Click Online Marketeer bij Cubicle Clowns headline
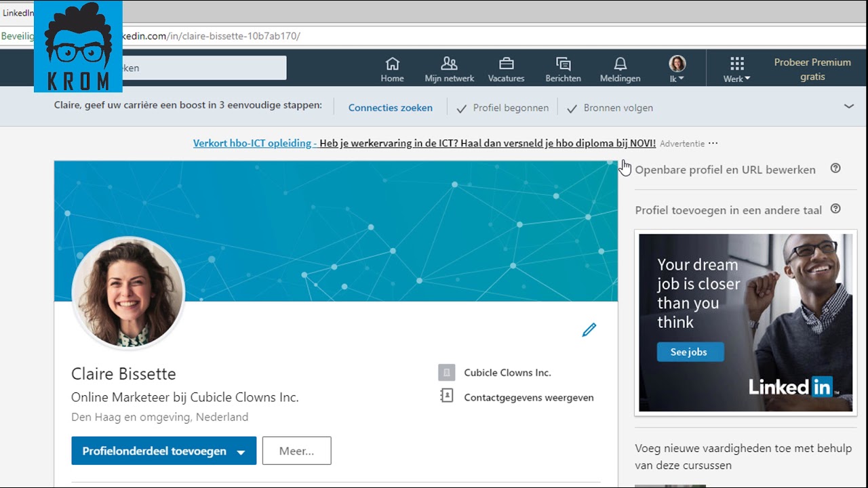This screenshot has height=488, width=868. pyautogui.click(x=184, y=397)
